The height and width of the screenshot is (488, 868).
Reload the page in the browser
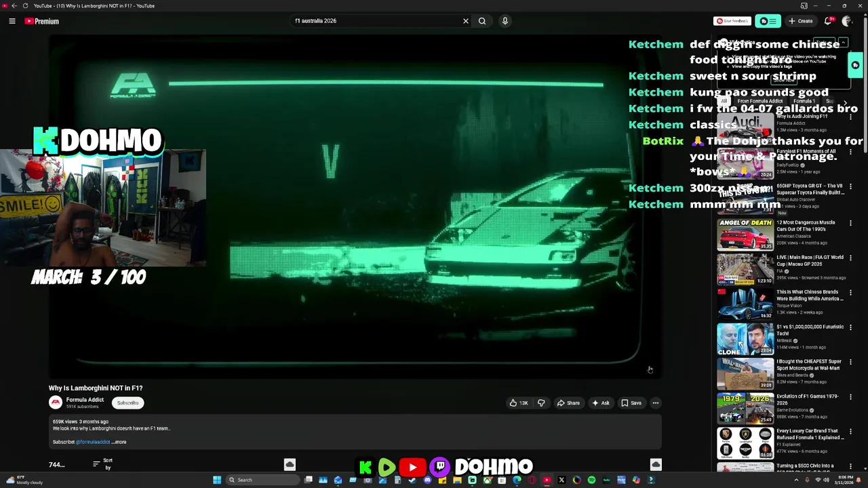click(25, 5)
